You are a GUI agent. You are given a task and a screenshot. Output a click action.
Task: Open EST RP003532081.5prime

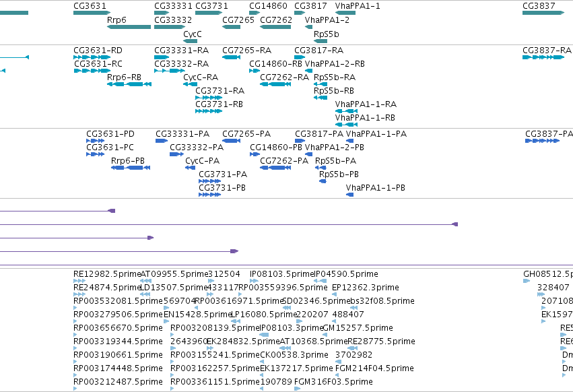pyautogui.click(x=118, y=301)
